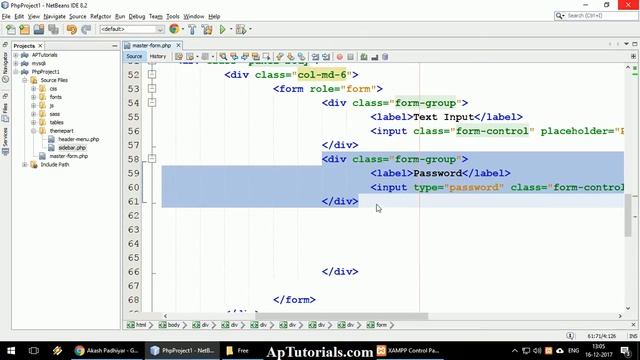The width and height of the screenshot is (640, 360).
Task: Click the Find Previous Occurrence icon
Action: pyautogui.click(x=234, y=57)
